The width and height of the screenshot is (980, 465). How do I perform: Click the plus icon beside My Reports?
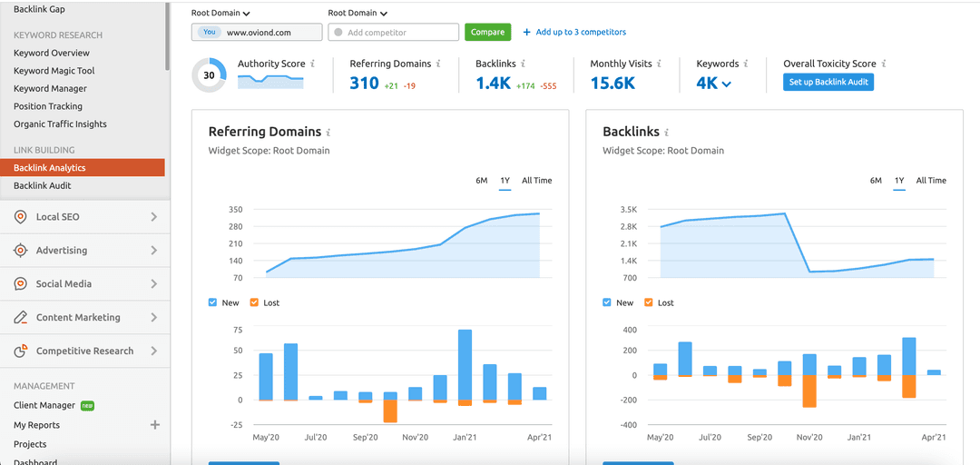pos(155,425)
